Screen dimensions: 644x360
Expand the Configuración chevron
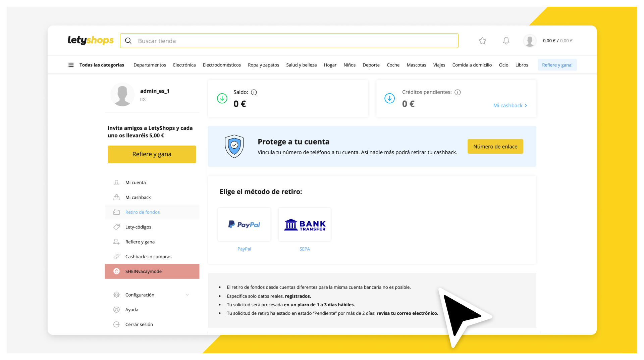point(187,295)
